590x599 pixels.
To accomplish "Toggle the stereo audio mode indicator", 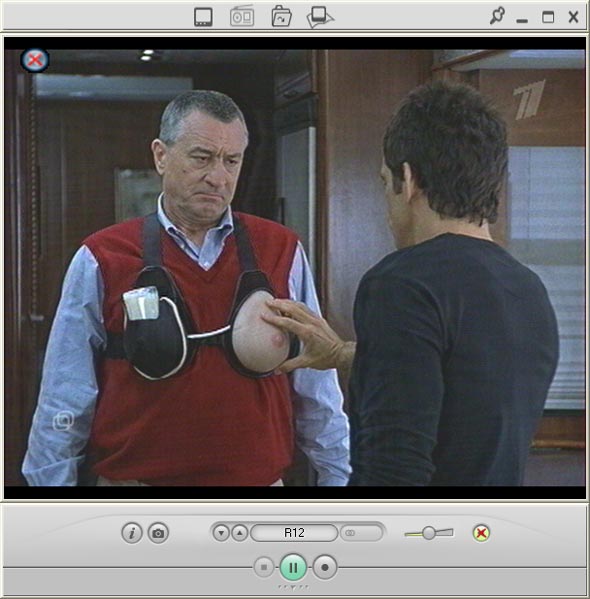I will coord(361,533).
